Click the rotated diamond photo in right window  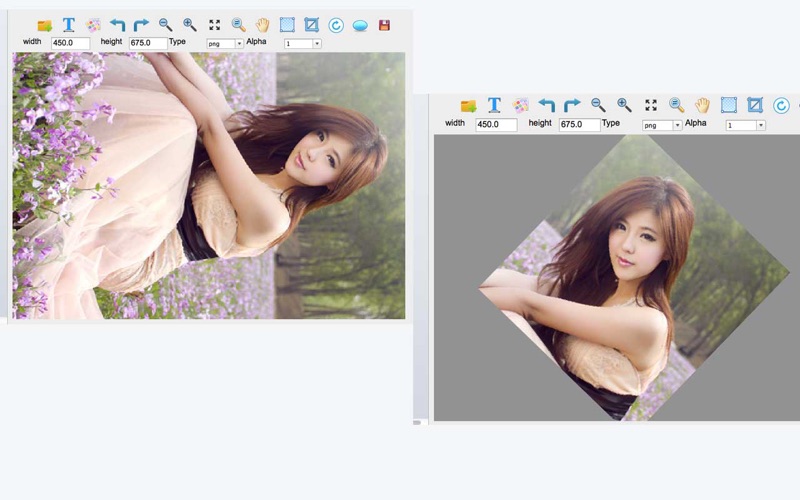coord(634,278)
